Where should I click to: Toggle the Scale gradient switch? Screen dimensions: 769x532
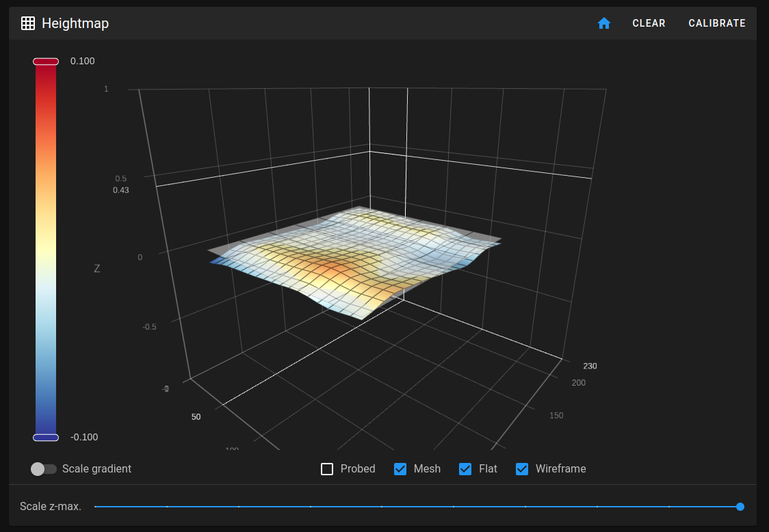tap(44, 469)
